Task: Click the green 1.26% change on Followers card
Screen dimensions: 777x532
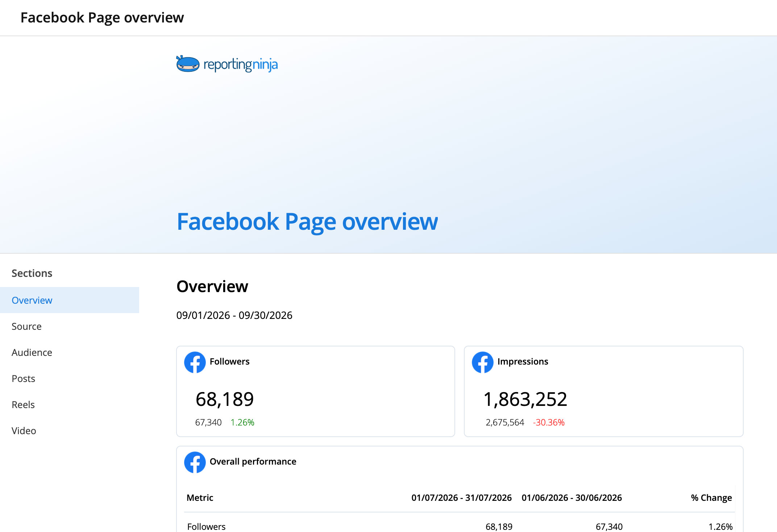Action: 242,422
